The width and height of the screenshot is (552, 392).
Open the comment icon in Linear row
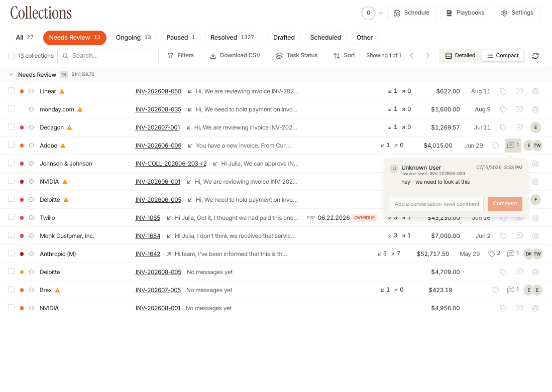[519, 91]
